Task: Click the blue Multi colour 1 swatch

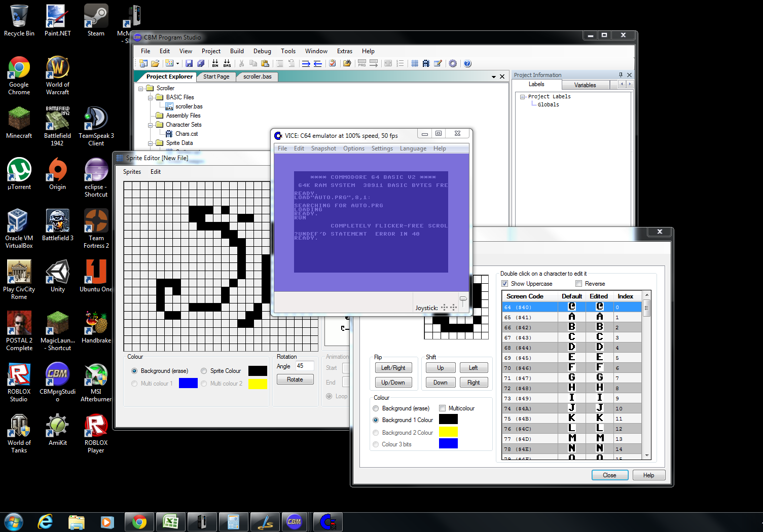Action: click(188, 383)
